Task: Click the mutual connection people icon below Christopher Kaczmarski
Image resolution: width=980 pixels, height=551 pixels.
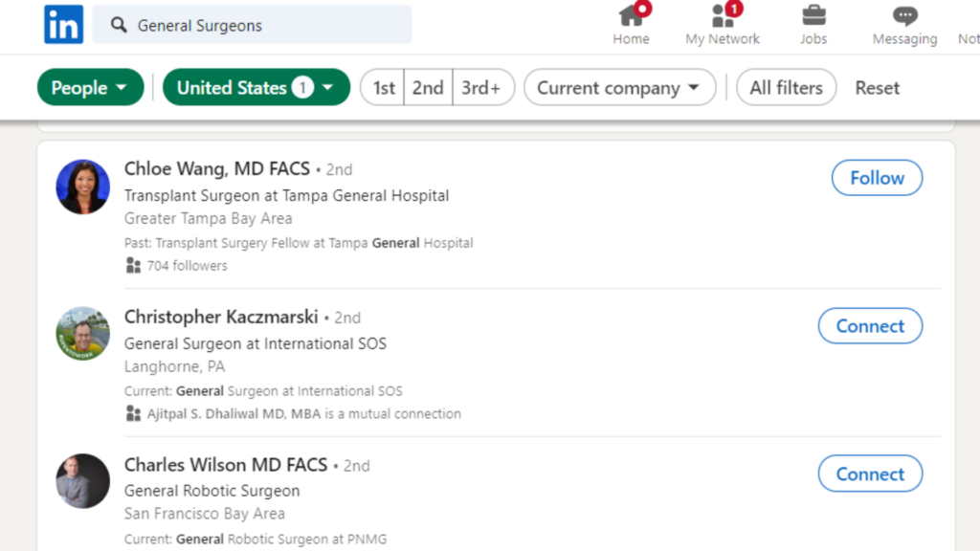Action: (x=133, y=413)
